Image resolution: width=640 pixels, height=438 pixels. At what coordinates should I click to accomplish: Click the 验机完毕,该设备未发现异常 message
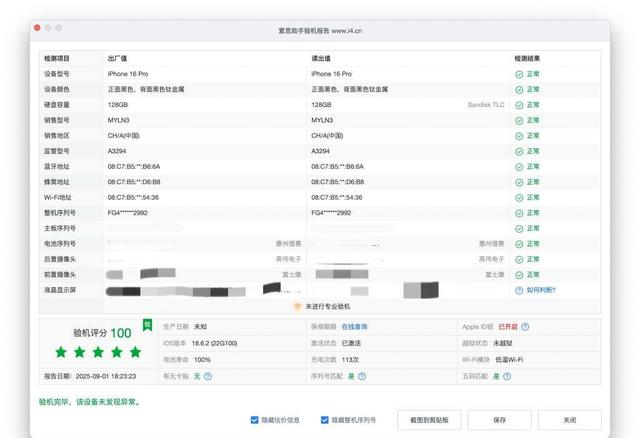click(x=90, y=402)
